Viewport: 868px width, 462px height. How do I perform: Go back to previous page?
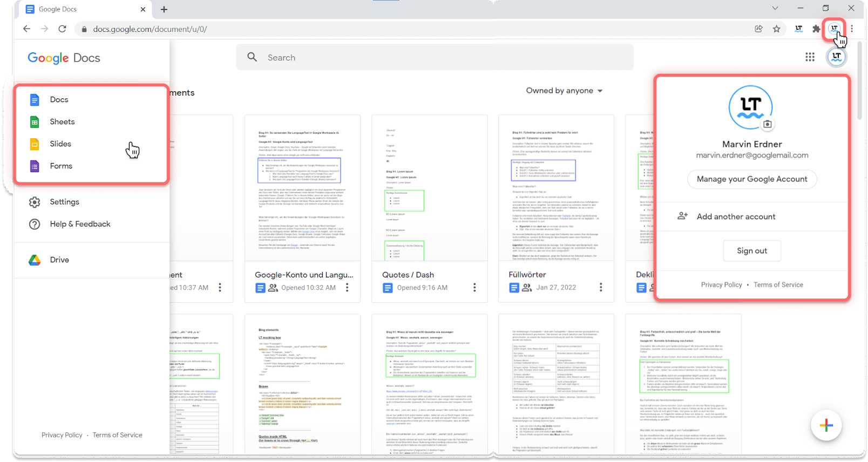(x=26, y=29)
